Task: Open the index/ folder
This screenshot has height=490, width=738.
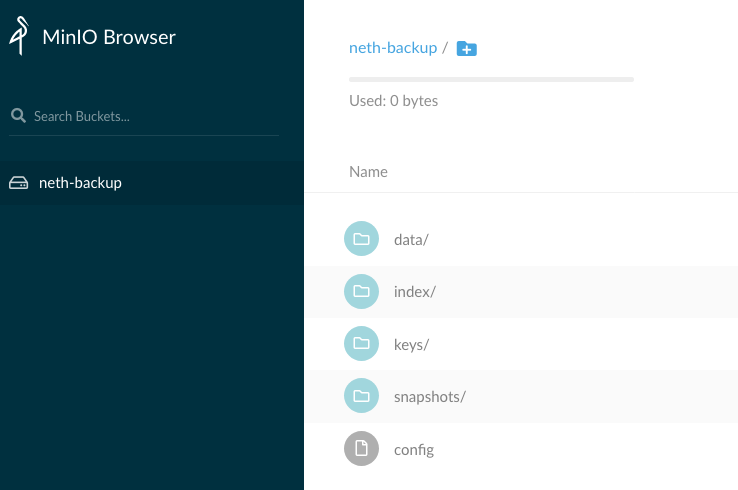Action: [x=415, y=292]
